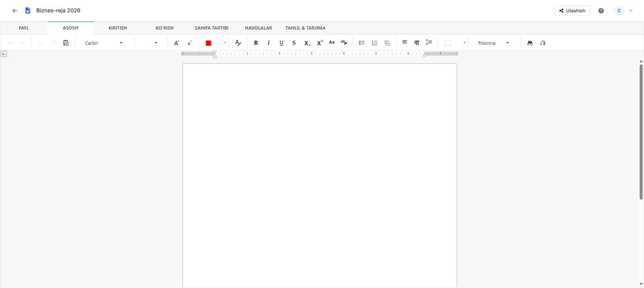Increase font size with the larger A

pos(177,43)
